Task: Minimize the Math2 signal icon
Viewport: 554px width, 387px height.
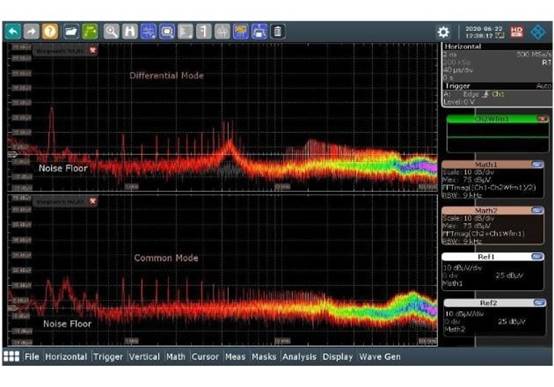Action: (x=537, y=210)
